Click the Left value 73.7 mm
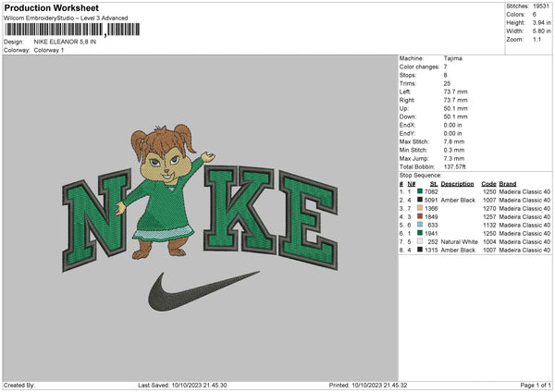555x392 pixels. tap(455, 92)
